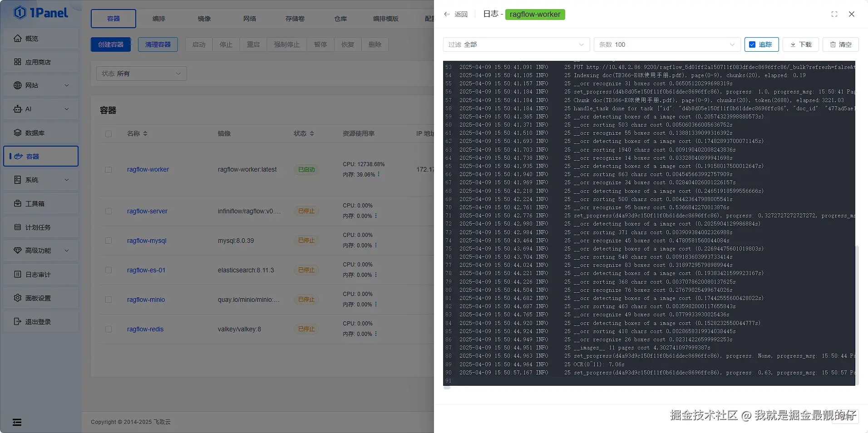Sort containers by the 名称 sort icon
The width and height of the screenshot is (868, 433).
click(x=145, y=133)
